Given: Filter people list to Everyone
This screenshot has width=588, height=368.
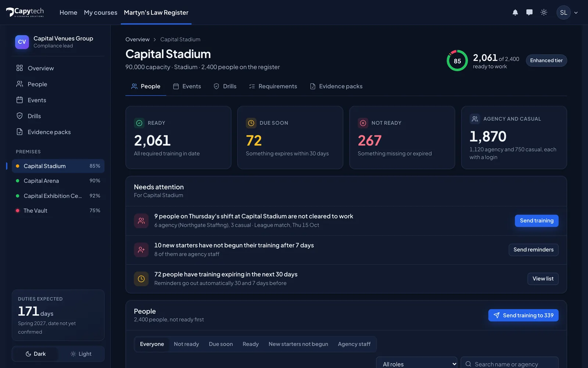Looking at the screenshot, I should coord(152,344).
